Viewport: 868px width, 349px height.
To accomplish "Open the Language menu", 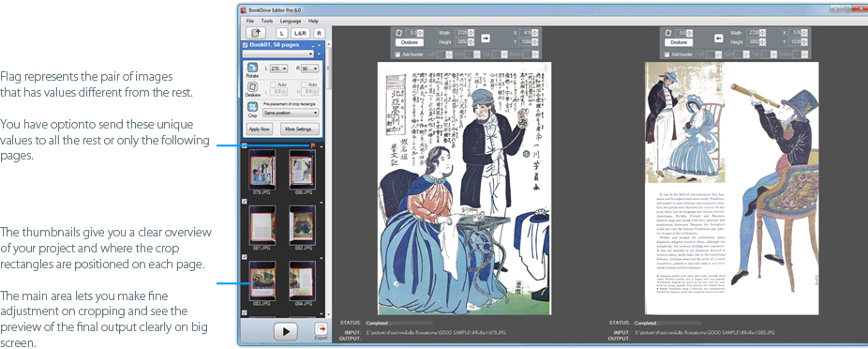I will 291,21.
